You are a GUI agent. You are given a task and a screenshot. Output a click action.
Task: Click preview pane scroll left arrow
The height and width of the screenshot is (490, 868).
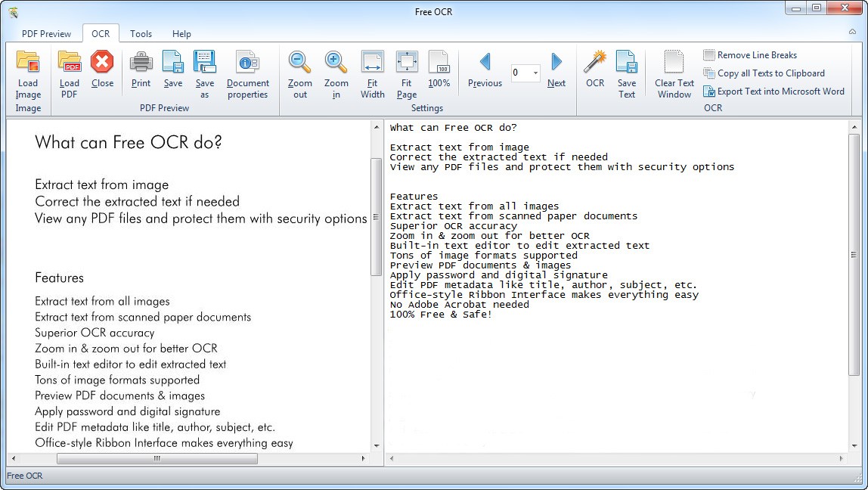[x=14, y=458]
